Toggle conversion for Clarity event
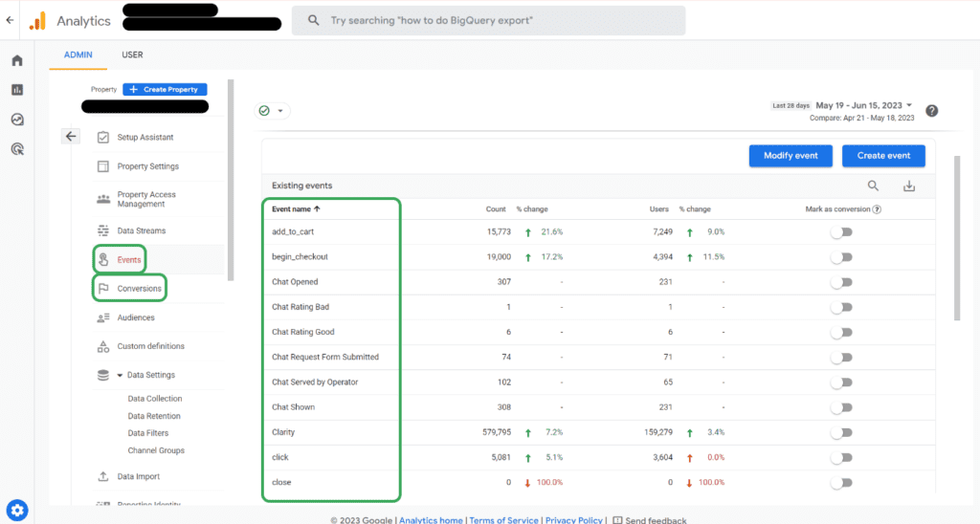This screenshot has height=524, width=980. [x=841, y=432]
